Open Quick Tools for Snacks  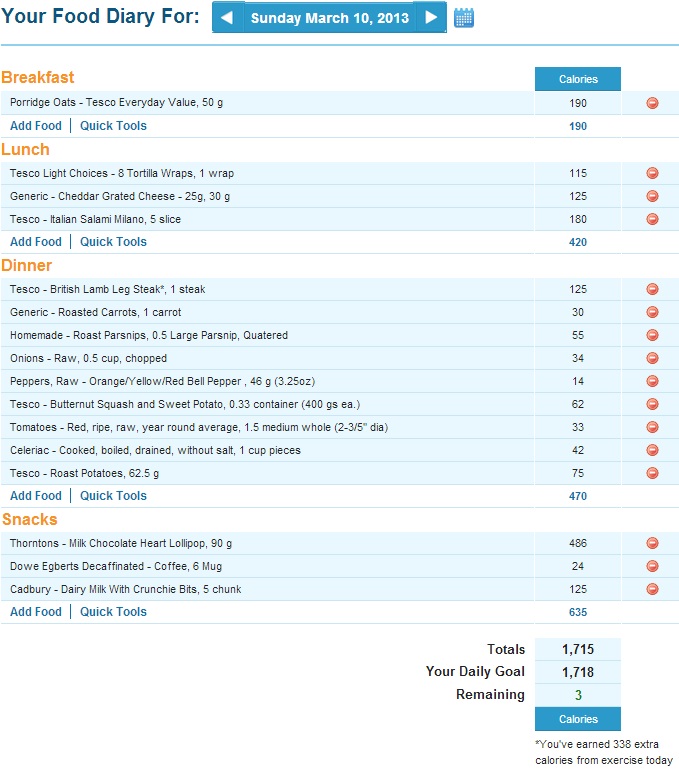pos(113,612)
